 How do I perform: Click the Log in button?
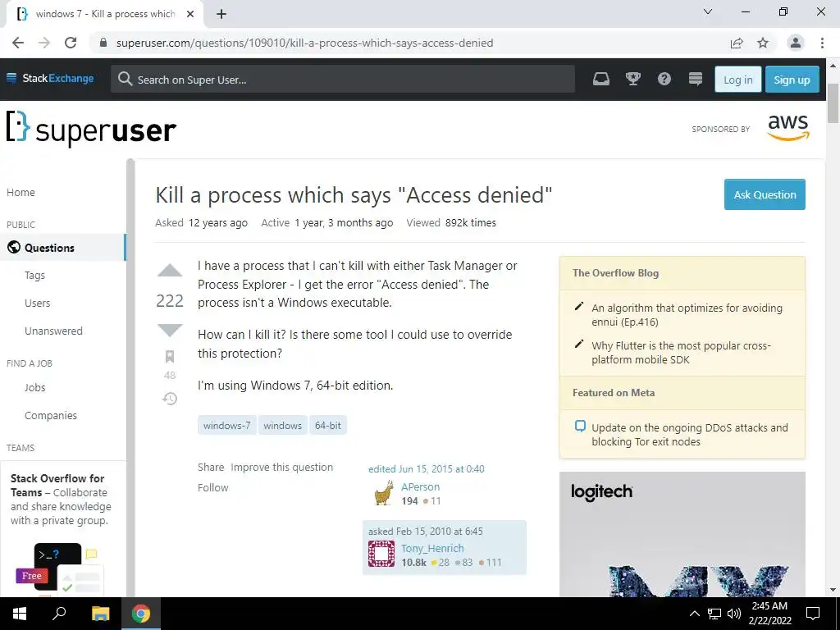[x=737, y=80]
